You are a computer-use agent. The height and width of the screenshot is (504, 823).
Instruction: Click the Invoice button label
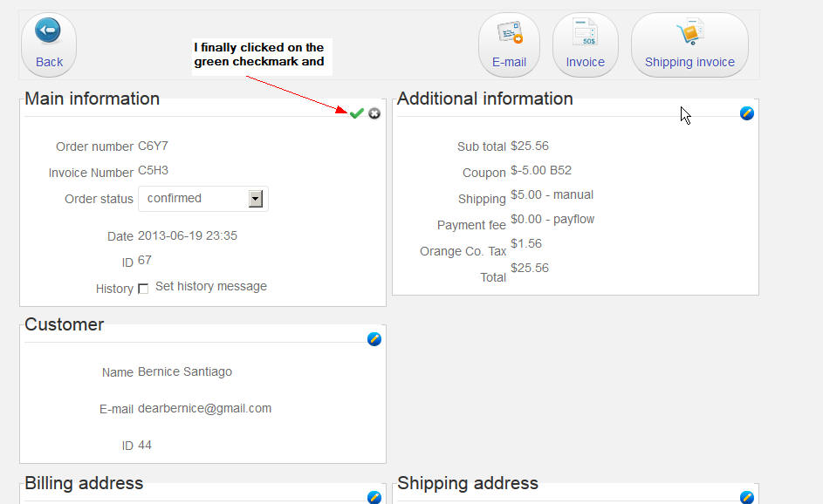pyautogui.click(x=585, y=62)
